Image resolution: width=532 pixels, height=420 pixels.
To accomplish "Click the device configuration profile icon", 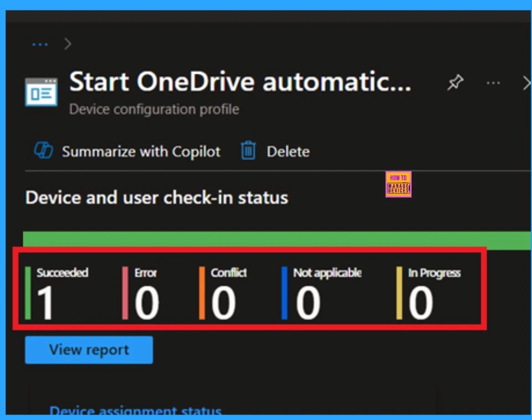I will (x=41, y=91).
